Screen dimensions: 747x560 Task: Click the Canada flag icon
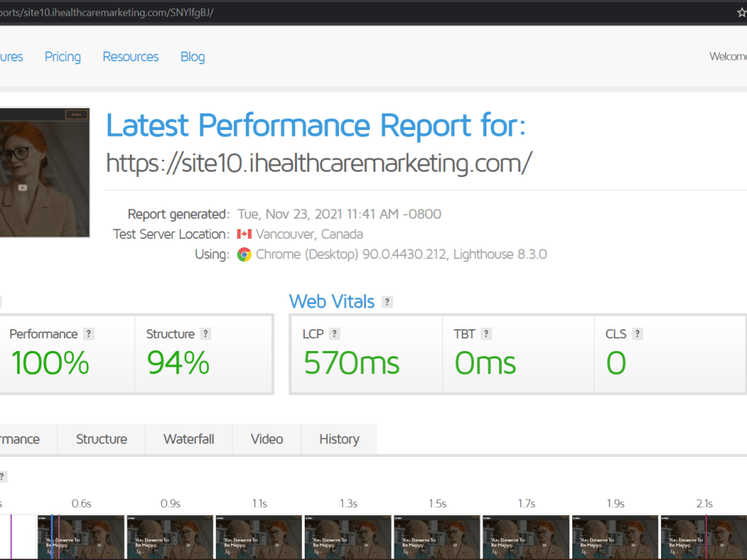[x=244, y=234]
